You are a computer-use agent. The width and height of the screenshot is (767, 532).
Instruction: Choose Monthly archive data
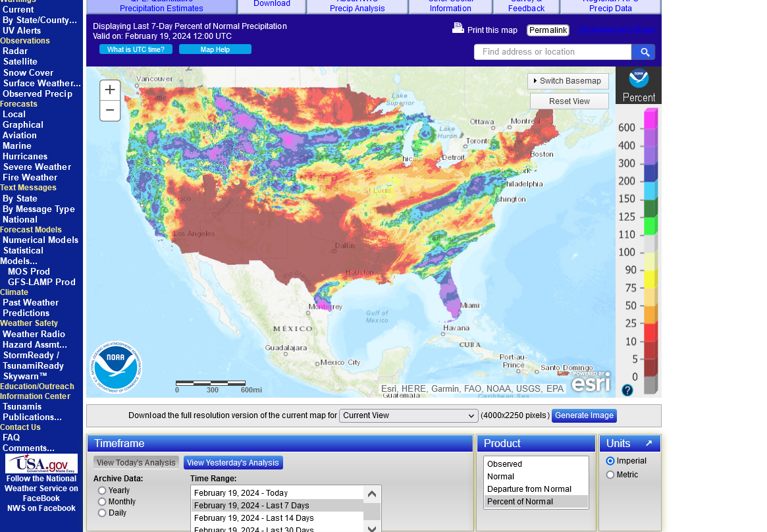[x=102, y=502]
